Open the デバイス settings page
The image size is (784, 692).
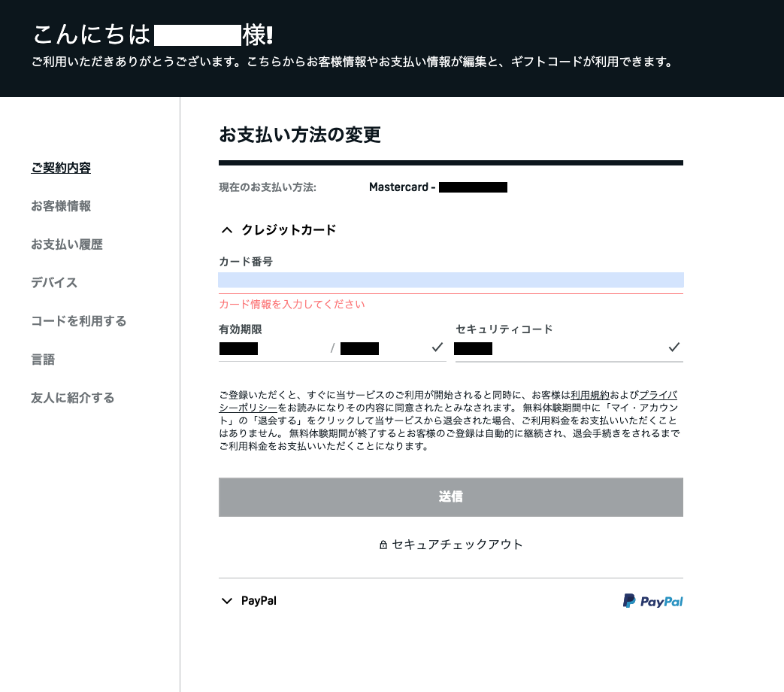coord(56,283)
